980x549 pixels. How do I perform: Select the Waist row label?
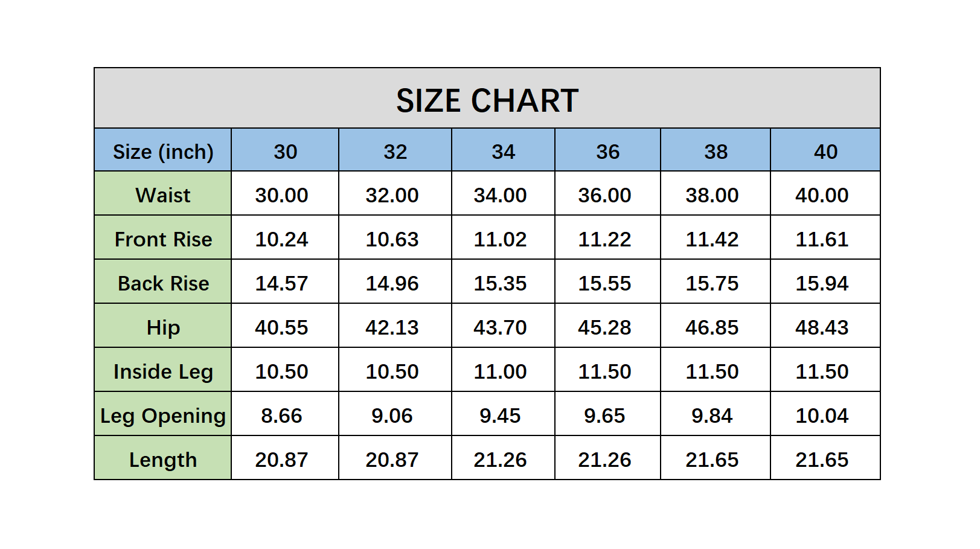coord(163,195)
